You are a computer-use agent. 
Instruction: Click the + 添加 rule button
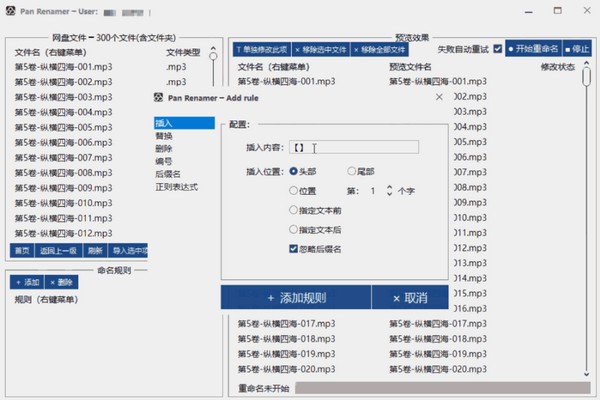click(27, 283)
